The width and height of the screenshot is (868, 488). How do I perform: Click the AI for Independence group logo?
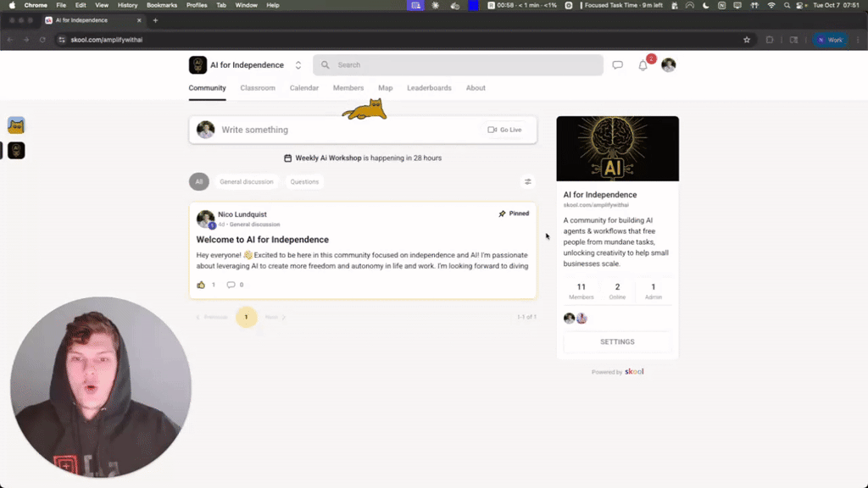coord(198,64)
